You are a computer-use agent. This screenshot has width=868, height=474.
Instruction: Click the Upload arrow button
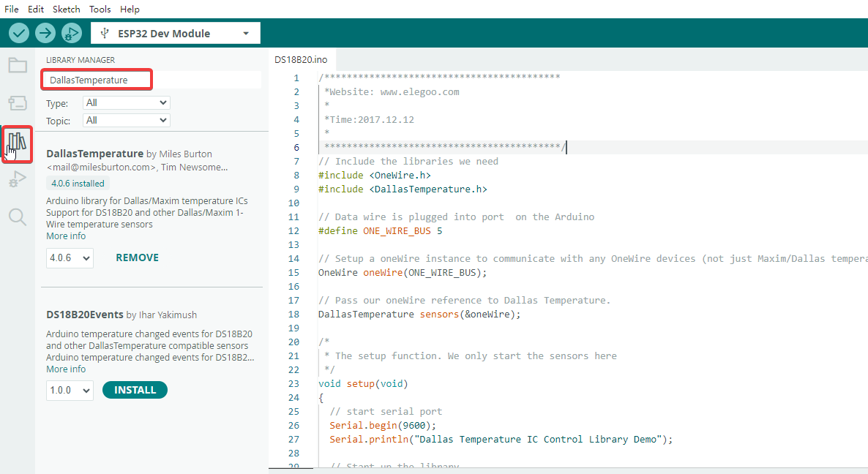coord(45,33)
